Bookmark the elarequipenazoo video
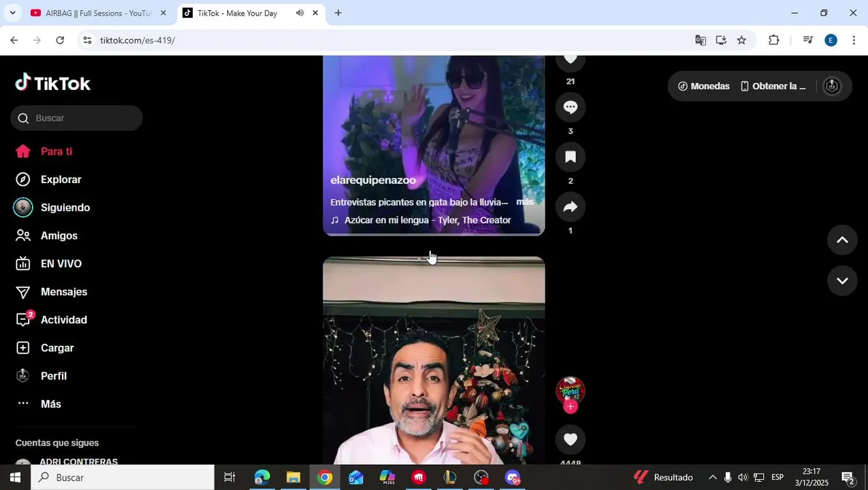 (x=570, y=157)
